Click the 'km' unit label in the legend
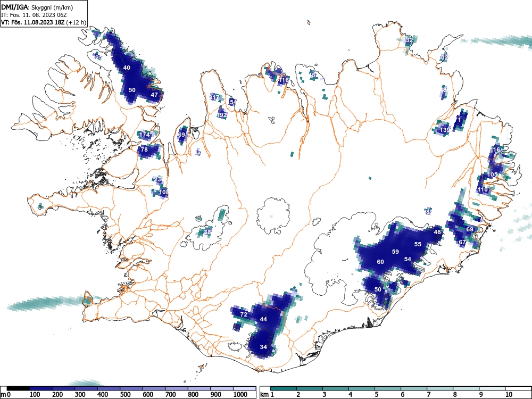Viewport: 532px width, 399px height. click(264, 395)
